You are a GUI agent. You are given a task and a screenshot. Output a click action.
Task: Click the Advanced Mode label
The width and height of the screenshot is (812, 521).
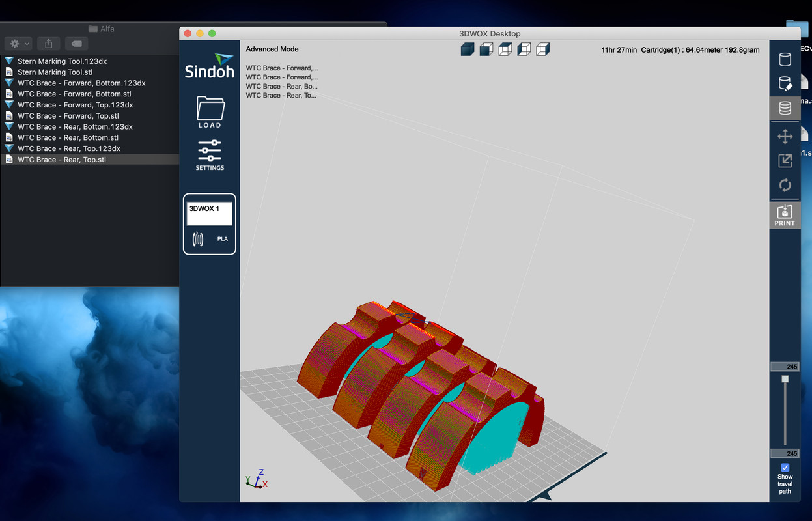click(x=272, y=49)
